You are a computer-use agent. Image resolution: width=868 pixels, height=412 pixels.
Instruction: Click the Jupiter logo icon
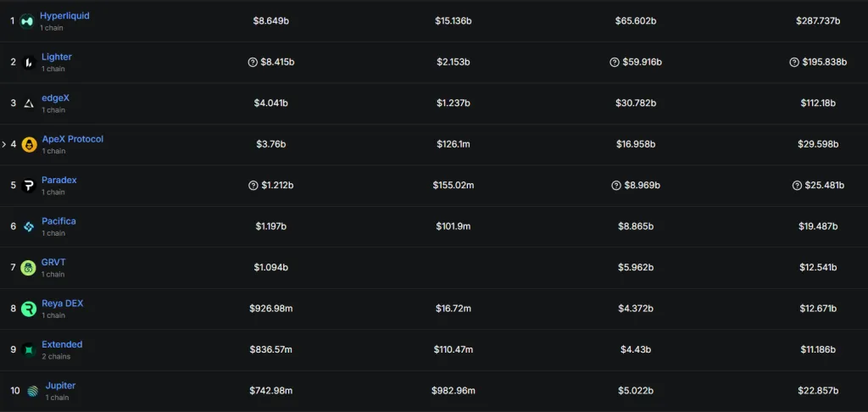click(x=32, y=391)
